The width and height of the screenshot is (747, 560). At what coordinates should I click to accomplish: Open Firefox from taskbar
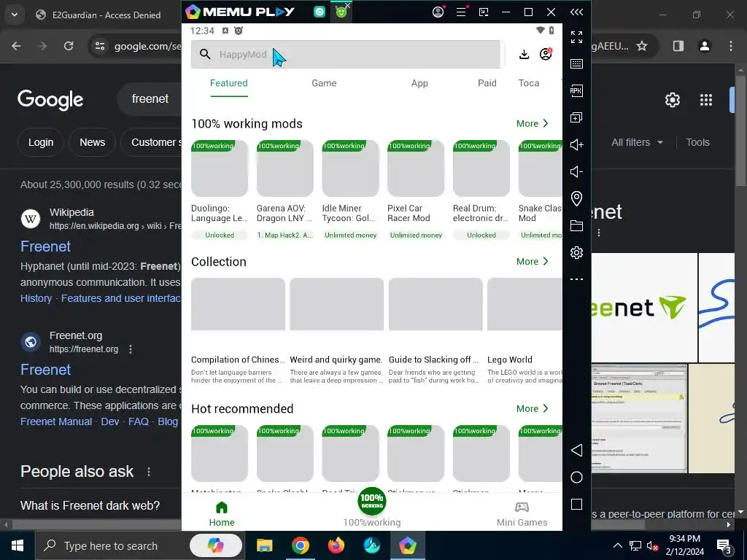[x=336, y=545]
